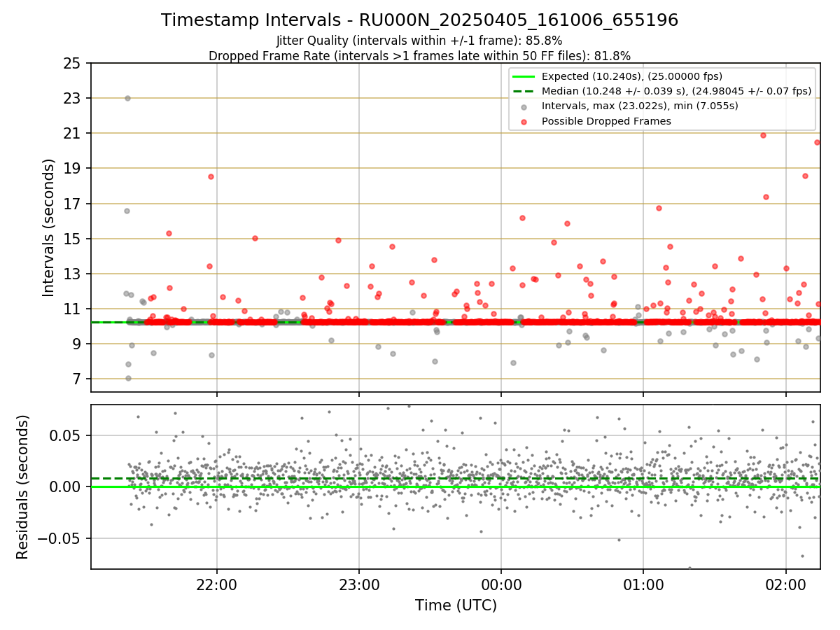Click the '23' tick label on the intervals axis
This screenshot has height=630, width=840.
[72, 98]
